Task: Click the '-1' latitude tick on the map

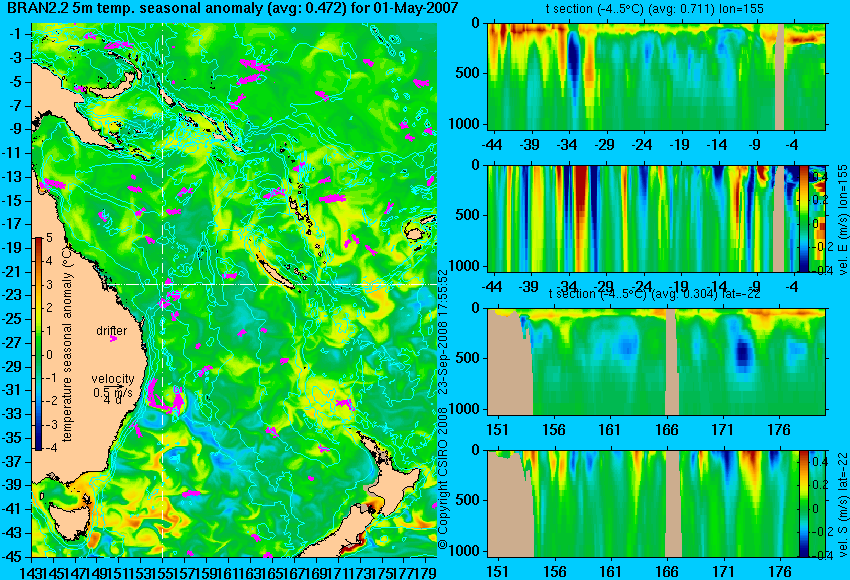Action: (x=18, y=35)
